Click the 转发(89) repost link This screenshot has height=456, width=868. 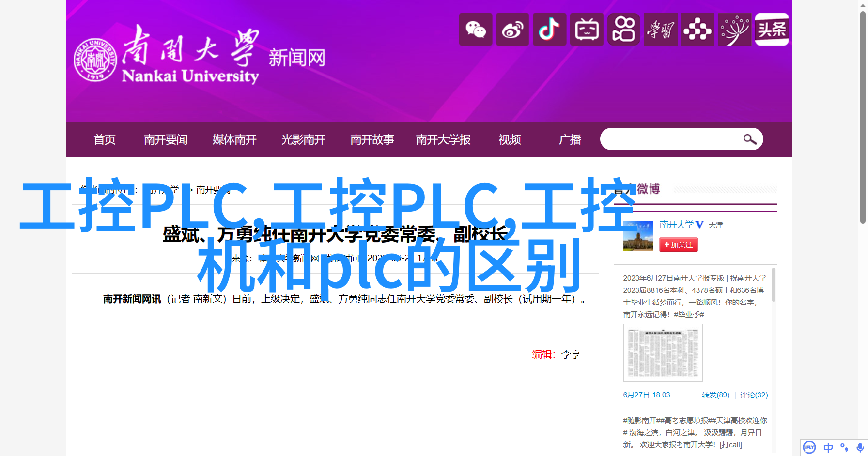pos(715,395)
